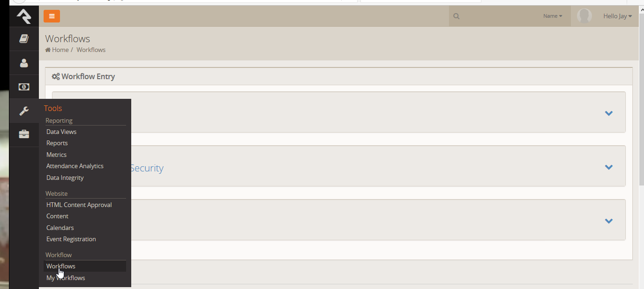Open the People icon in sidebar
The image size is (644, 289).
tap(24, 63)
